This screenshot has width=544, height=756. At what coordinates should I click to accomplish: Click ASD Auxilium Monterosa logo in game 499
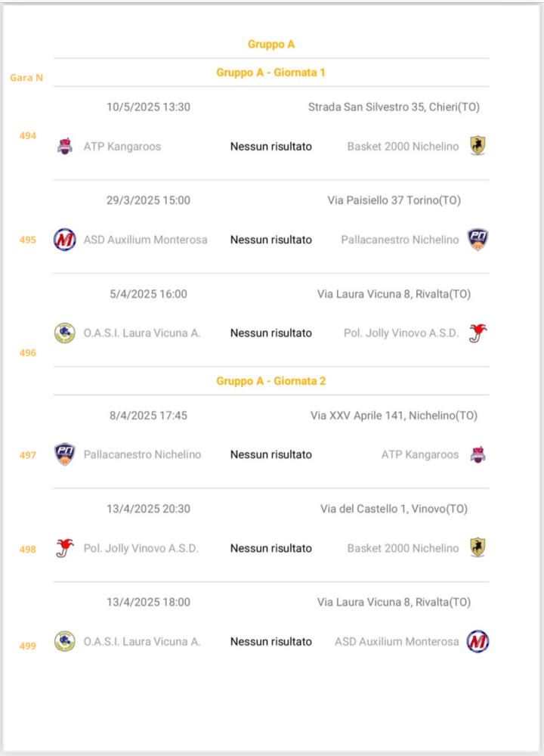(x=478, y=642)
